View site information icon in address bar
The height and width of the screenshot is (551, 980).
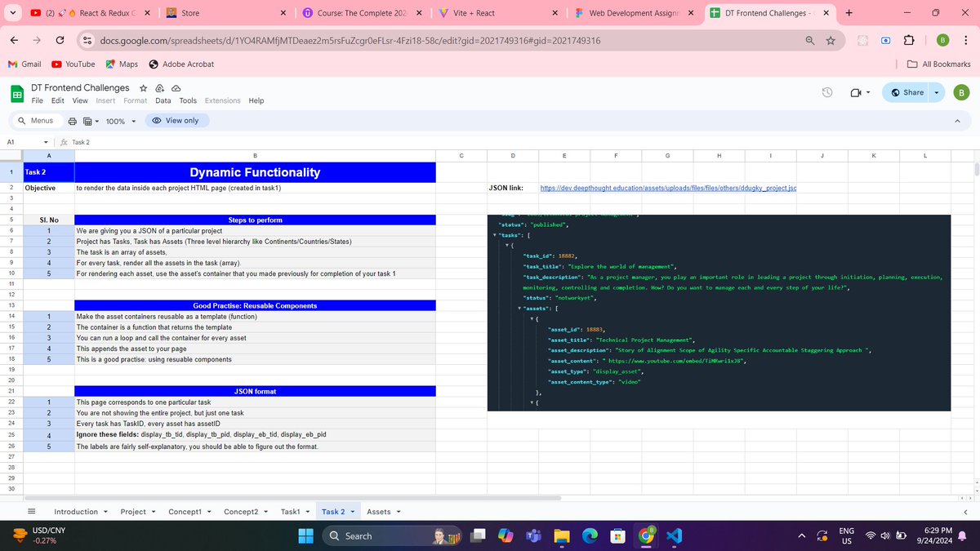coord(86,41)
